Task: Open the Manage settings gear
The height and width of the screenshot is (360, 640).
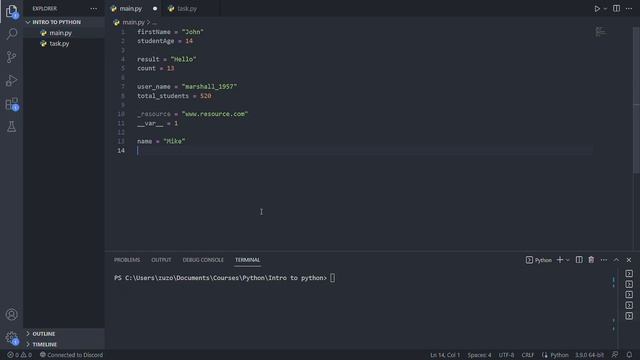Action: [x=11, y=338]
